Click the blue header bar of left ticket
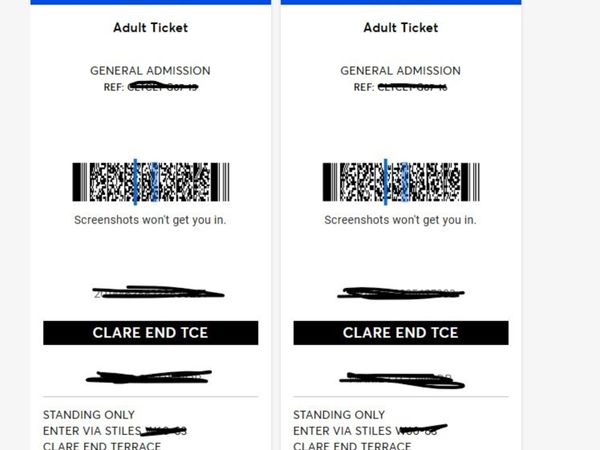600x450 pixels. pyautogui.click(x=150, y=2)
